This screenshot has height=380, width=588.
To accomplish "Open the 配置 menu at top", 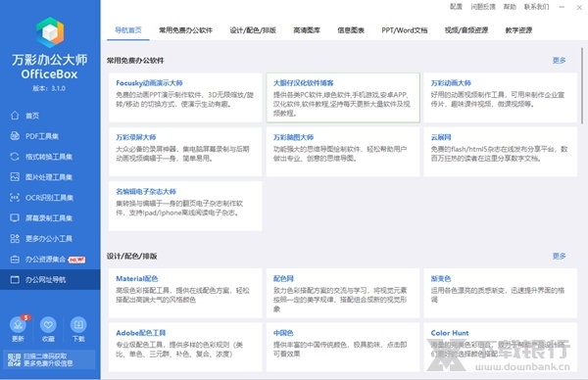I will tap(456, 7).
